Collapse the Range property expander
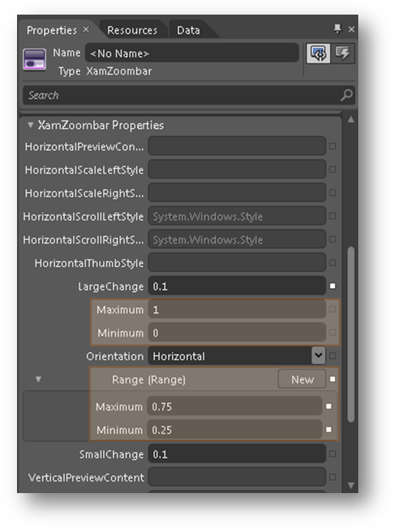 click(38, 379)
